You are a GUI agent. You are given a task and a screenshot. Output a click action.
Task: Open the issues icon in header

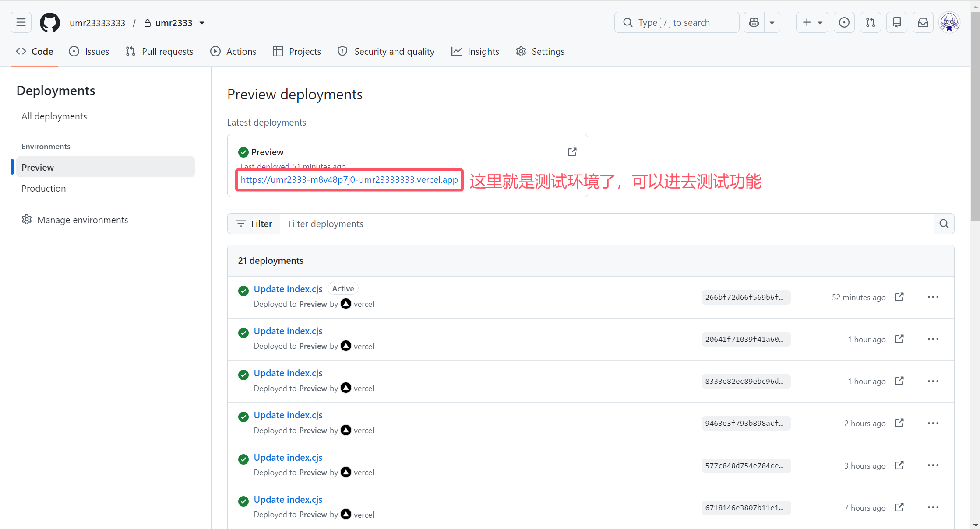coord(844,22)
